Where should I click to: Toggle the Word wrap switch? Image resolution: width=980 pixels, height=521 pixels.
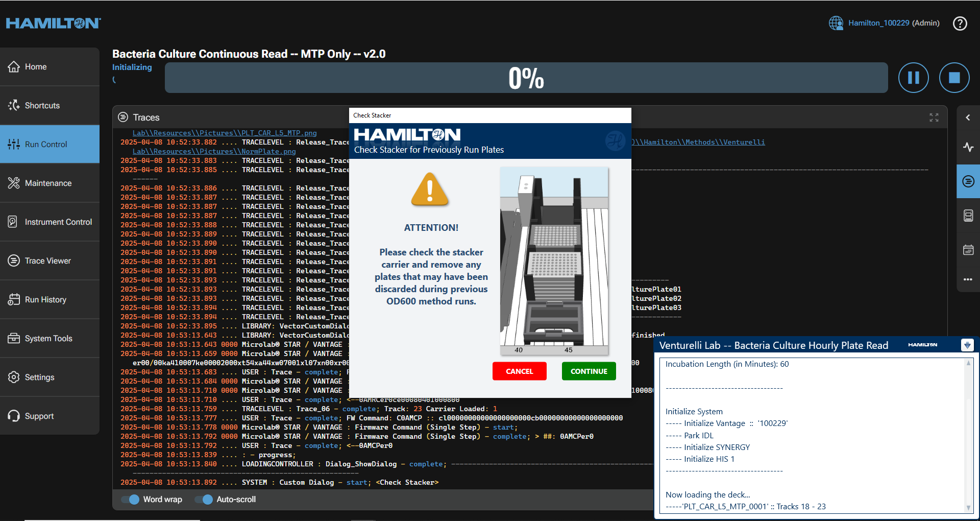click(131, 500)
